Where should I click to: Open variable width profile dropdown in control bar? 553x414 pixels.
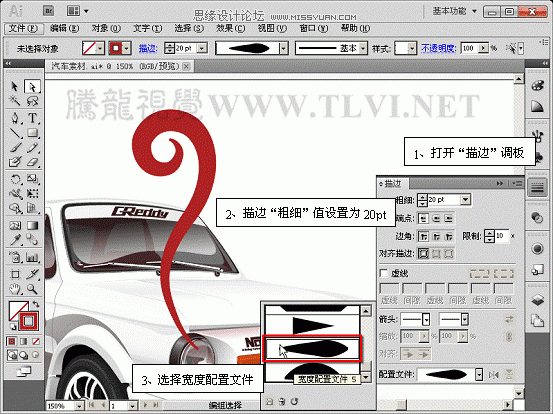[284, 48]
